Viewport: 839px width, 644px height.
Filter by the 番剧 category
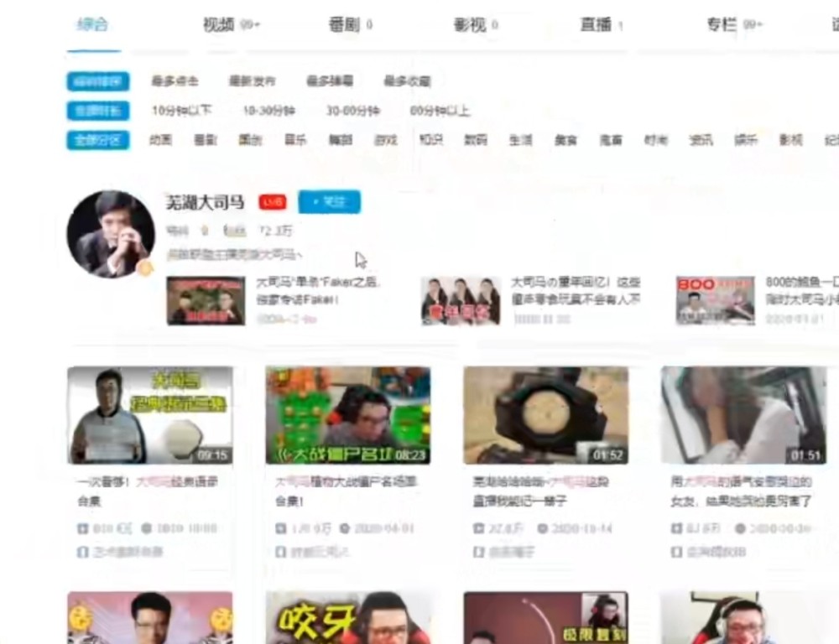(x=206, y=140)
